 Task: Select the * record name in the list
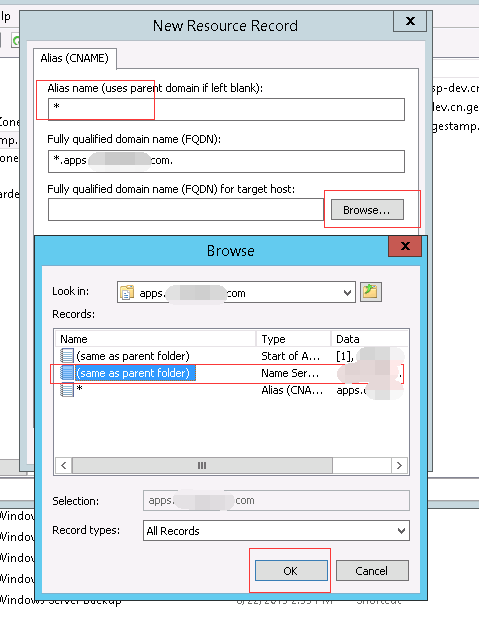pyautogui.click(x=79, y=389)
